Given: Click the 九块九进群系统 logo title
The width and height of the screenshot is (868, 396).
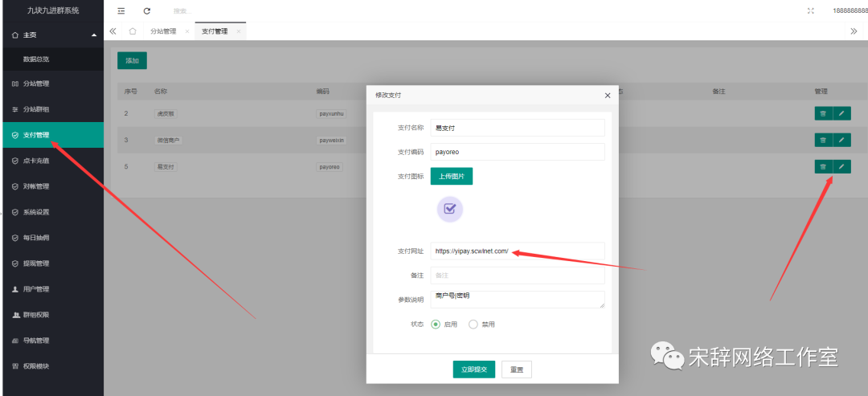Looking at the screenshot, I should click(53, 10).
